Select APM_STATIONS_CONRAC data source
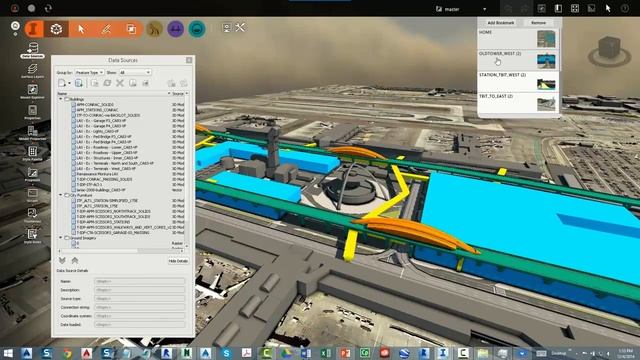 coord(98,110)
